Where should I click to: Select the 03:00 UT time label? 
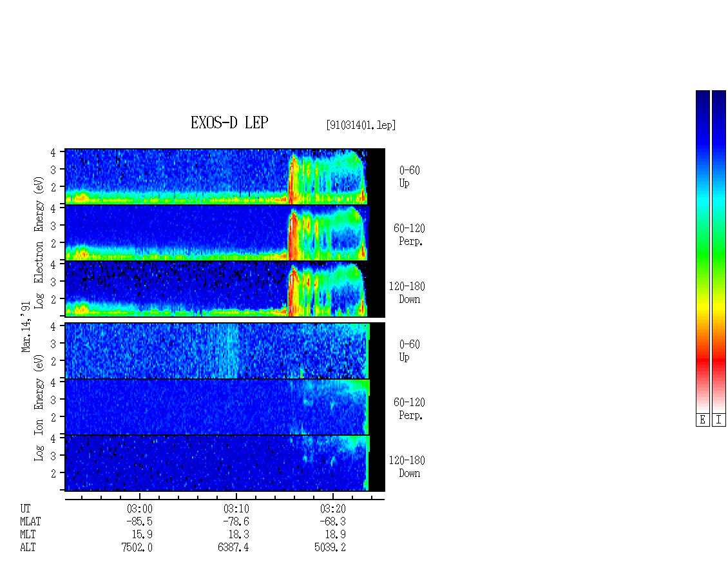[139, 509]
